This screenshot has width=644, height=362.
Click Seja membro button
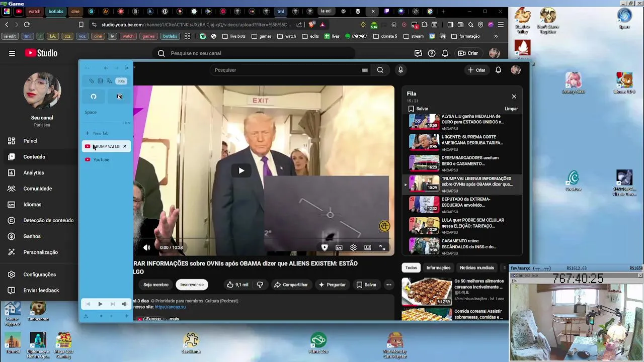point(156,285)
